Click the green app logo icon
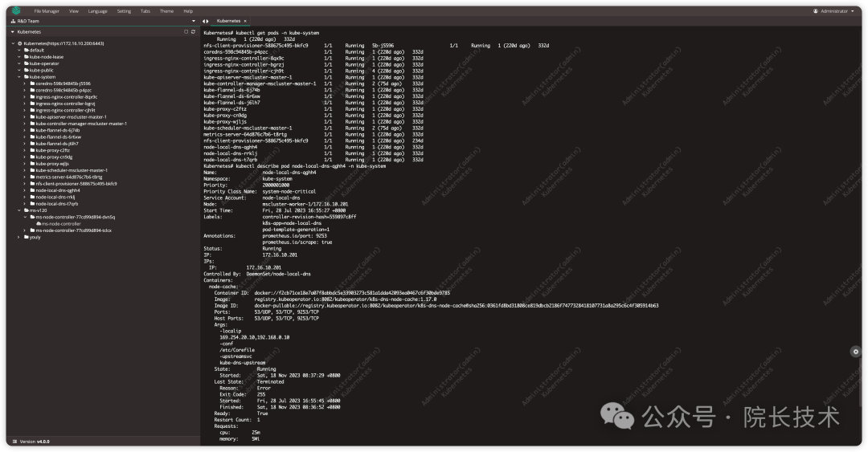The image size is (868, 452). point(16,10)
